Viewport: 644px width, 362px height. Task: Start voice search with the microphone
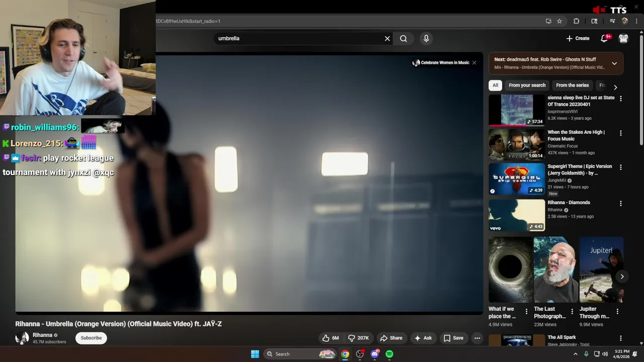click(426, 38)
